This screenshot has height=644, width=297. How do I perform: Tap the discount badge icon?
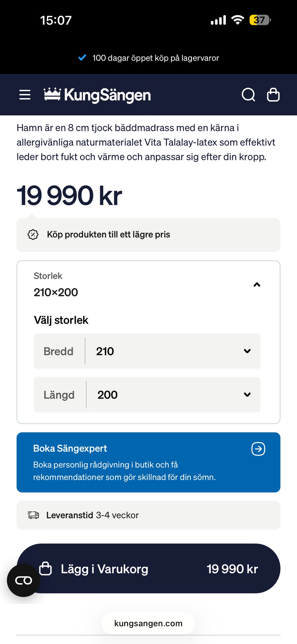[x=33, y=235]
